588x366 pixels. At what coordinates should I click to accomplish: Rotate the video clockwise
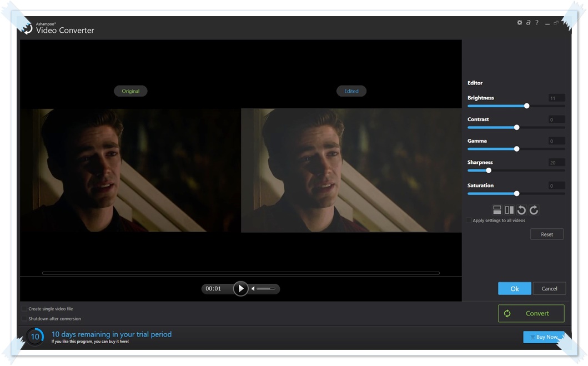[x=534, y=210]
